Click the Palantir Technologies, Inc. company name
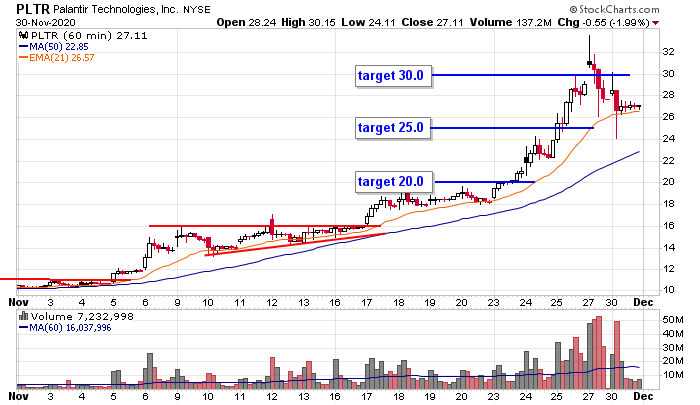Image resolution: width=700 pixels, height=405 pixels. coord(116,9)
